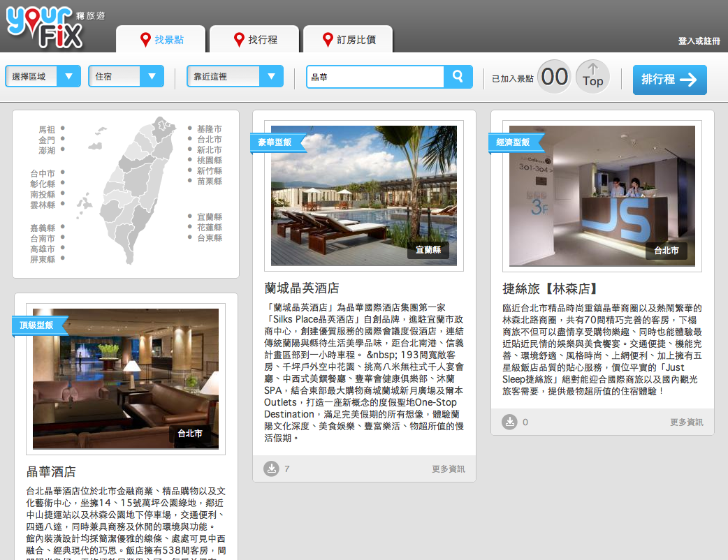Viewport: 728px width, 560px height.
Task: Open the 訂房比價 tab
Action: pyautogui.click(x=348, y=39)
